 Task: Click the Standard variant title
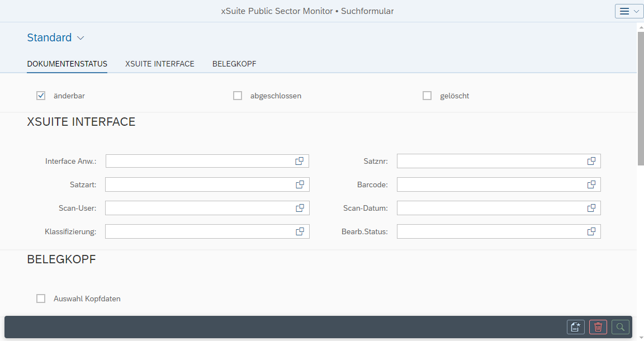(x=49, y=37)
